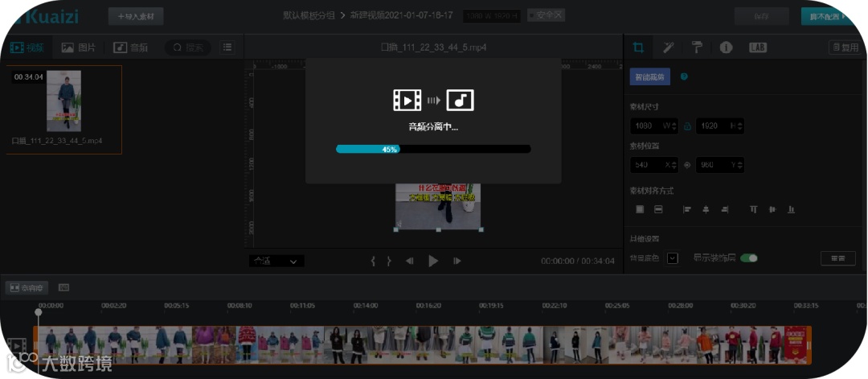Click the 1080 W 1920 H canvas size box
Image resolution: width=868 pixels, height=379 pixels.
(492, 16)
